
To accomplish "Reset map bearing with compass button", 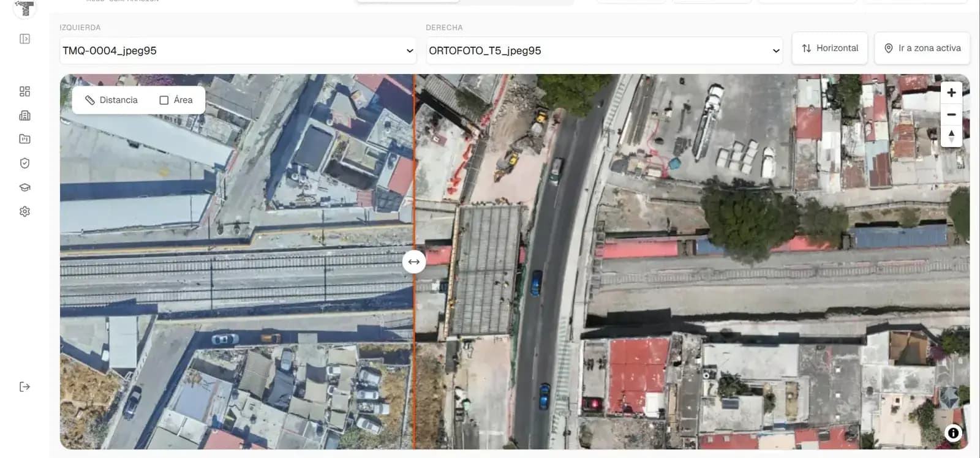I will [951, 136].
